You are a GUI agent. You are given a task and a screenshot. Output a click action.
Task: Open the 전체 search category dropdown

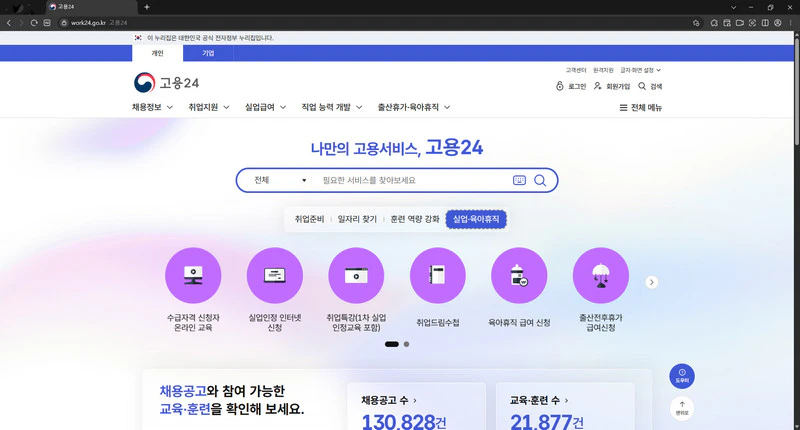pos(280,180)
